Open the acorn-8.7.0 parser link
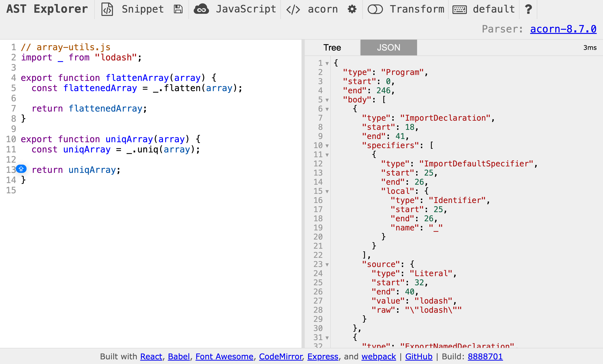The height and width of the screenshot is (364, 603). click(563, 29)
